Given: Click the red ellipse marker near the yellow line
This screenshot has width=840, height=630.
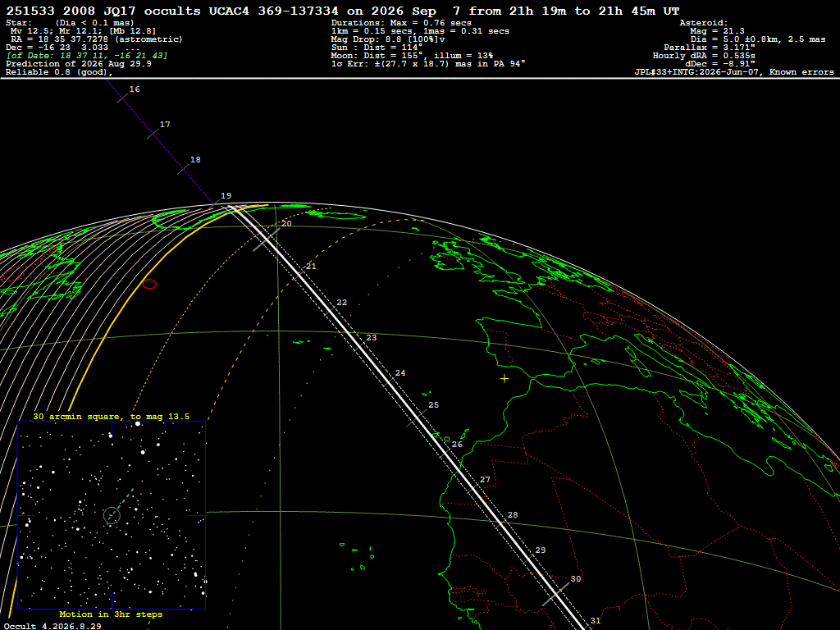Looking at the screenshot, I should [x=149, y=284].
